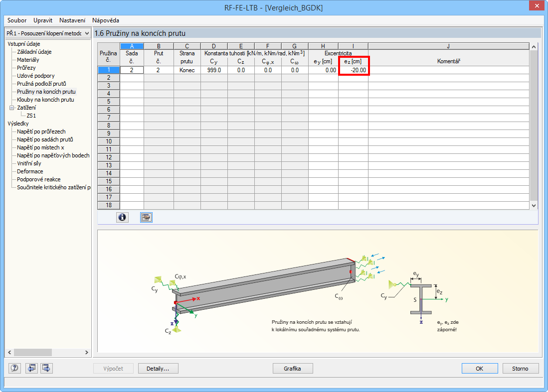Select the Vstupní údaje root node
This screenshot has height=392, width=548.
24,44
